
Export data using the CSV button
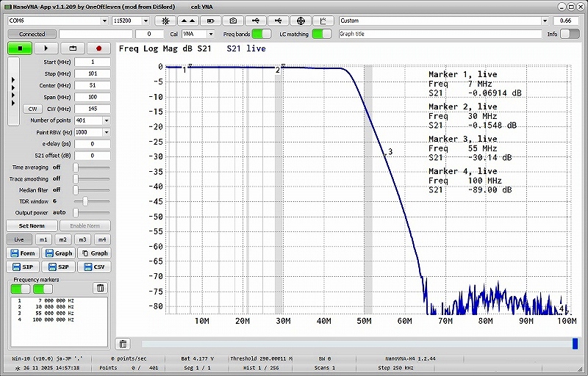[x=96, y=267]
